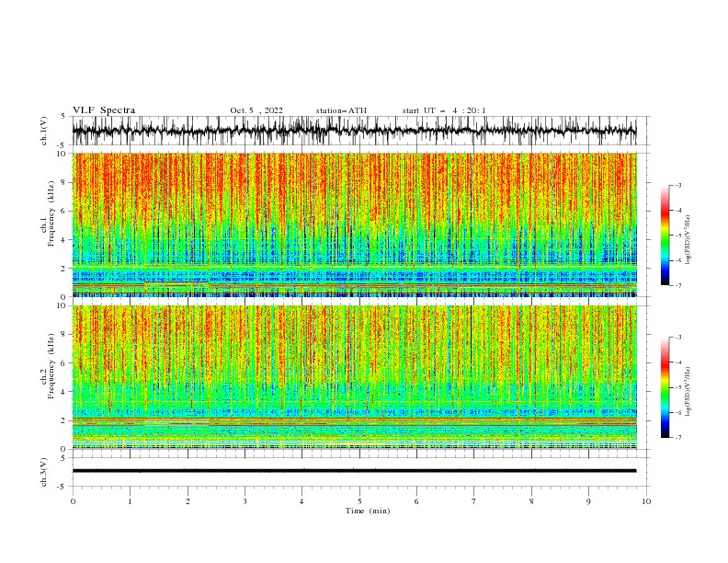Click time axis tick label "1"

(x=130, y=501)
